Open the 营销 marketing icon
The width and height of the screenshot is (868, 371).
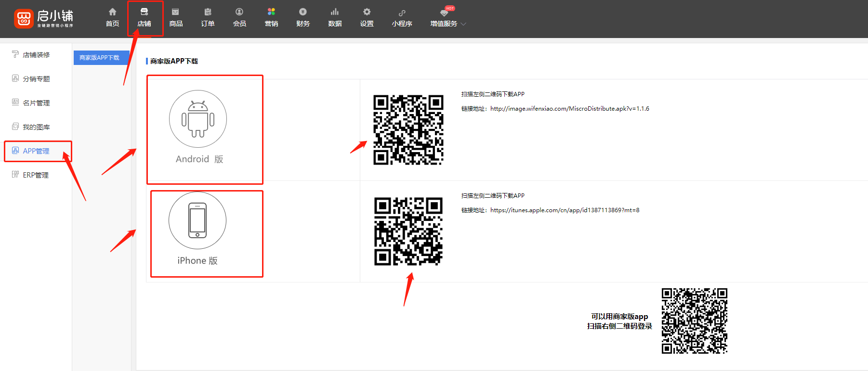tap(271, 12)
